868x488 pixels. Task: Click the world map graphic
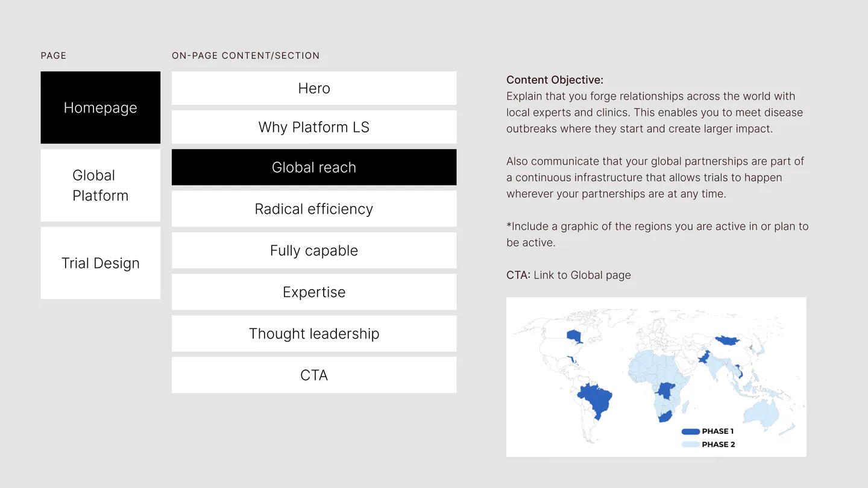coord(656,377)
